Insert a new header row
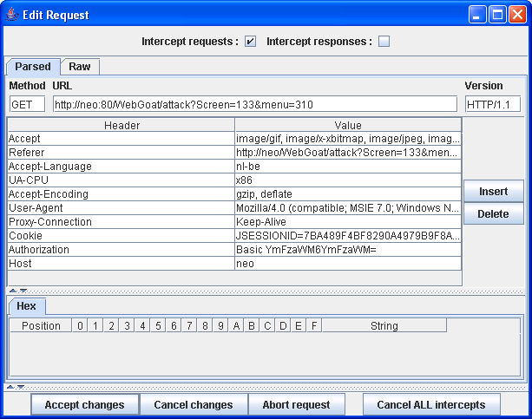 point(493,191)
